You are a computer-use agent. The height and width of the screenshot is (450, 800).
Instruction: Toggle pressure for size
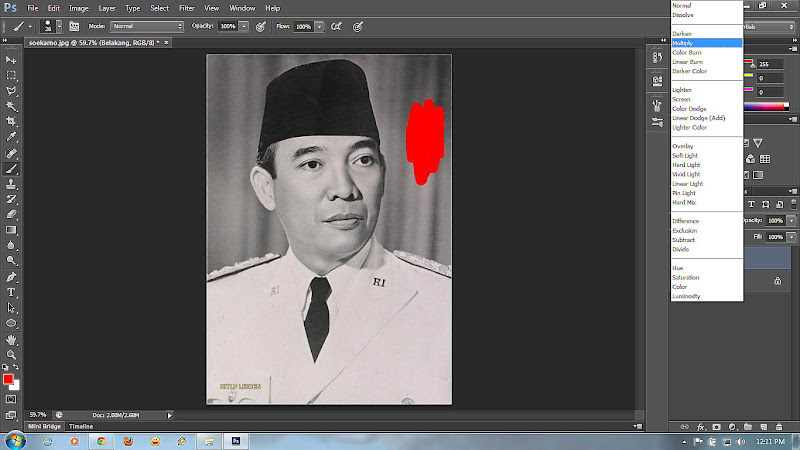(x=358, y=27)
